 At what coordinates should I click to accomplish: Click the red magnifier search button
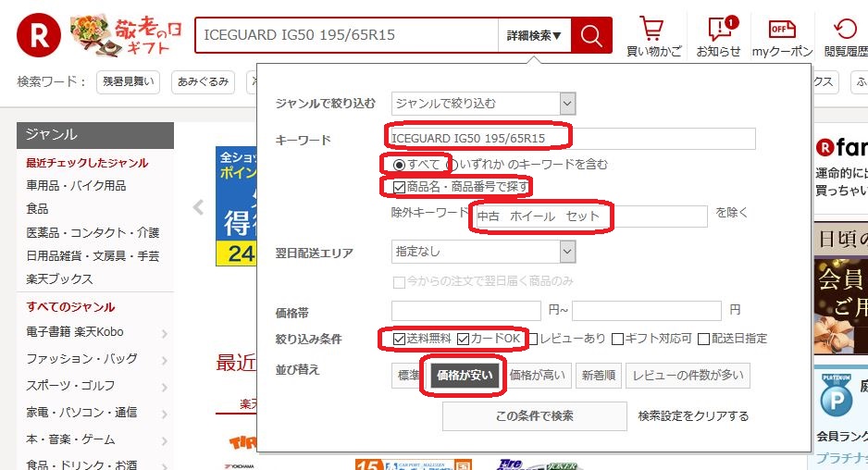pos(591,35)
